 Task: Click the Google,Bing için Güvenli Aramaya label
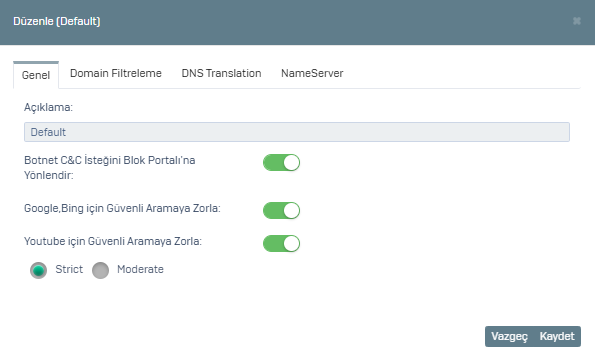coord(122,208)
